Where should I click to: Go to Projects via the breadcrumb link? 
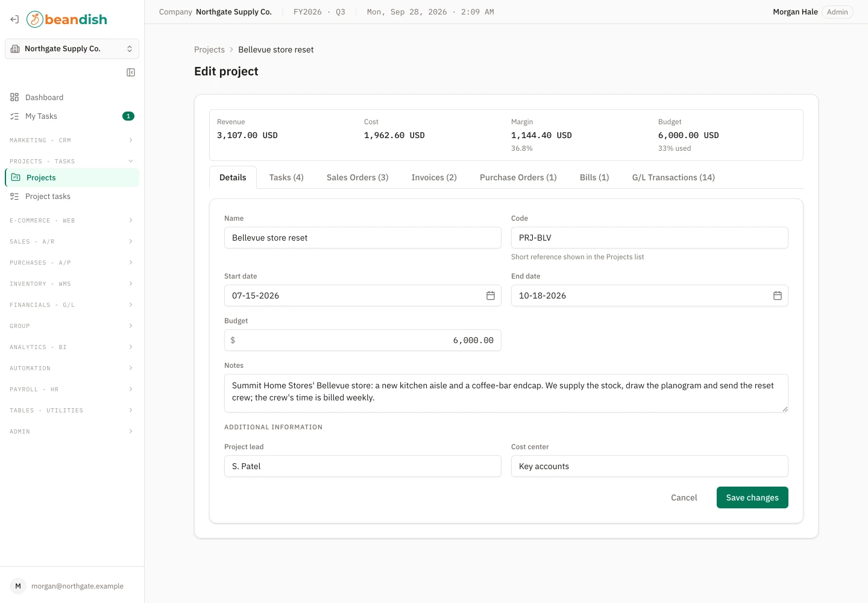[x=209, y=49]
